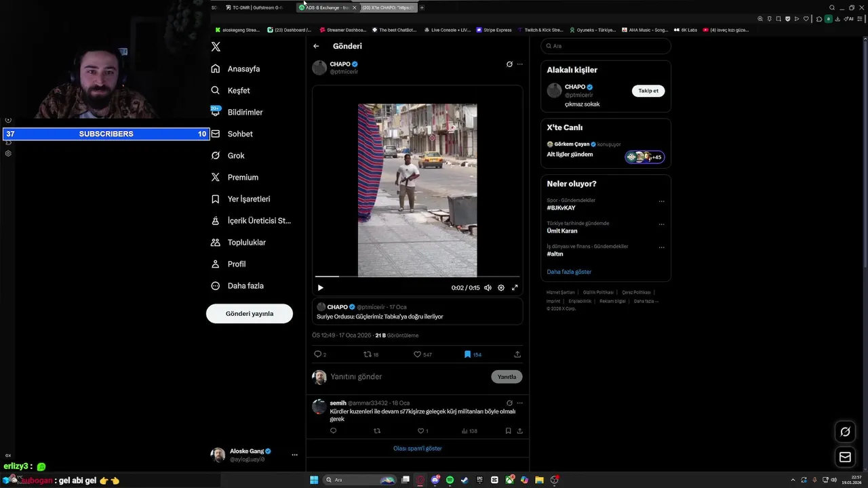Open the Stripe Express bookmark

pos(494,30)
